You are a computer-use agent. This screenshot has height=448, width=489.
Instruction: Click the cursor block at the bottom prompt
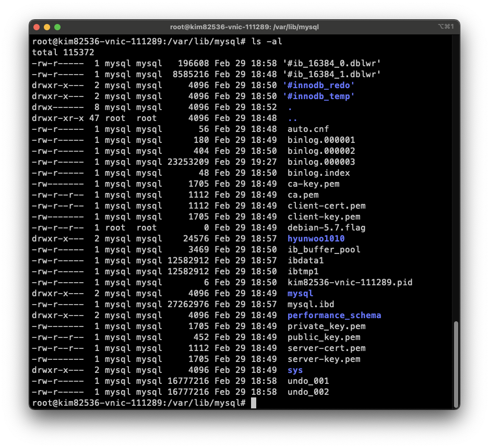pyautogui.click(x=254, y=403)
